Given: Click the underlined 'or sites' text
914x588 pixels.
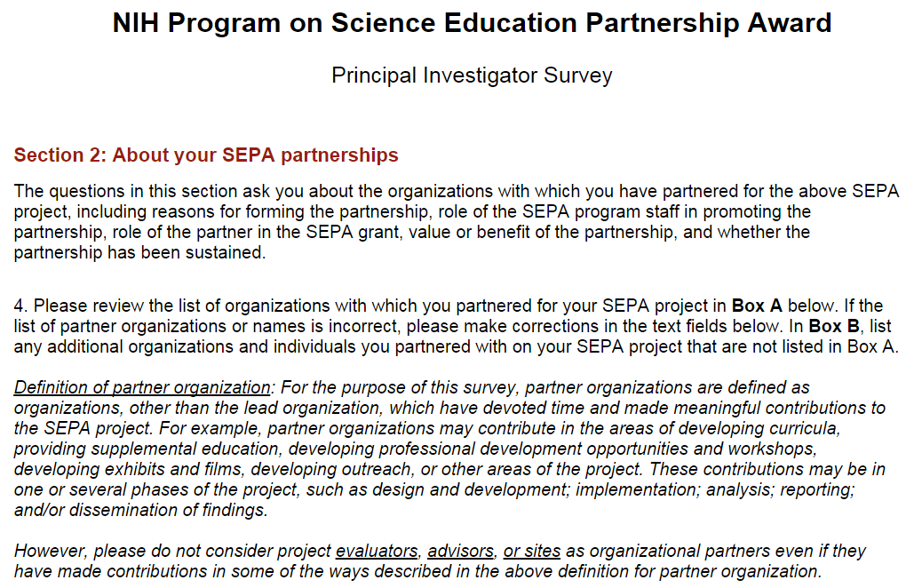Looking at the screenshot, I should tap(532, 551).
